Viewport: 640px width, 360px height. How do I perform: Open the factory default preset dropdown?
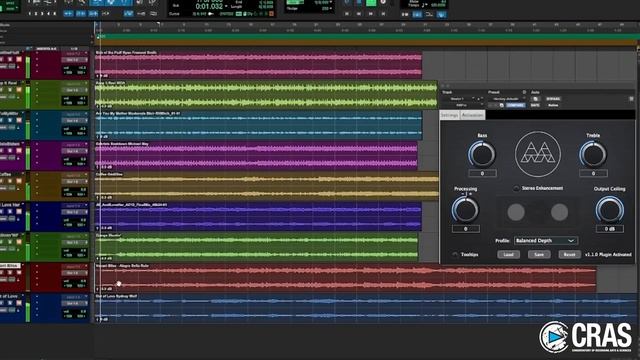coord(506,99)
